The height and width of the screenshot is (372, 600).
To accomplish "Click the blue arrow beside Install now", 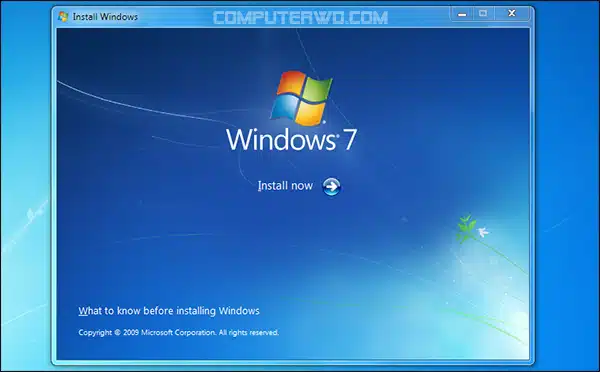I will (x=331, y=187).
